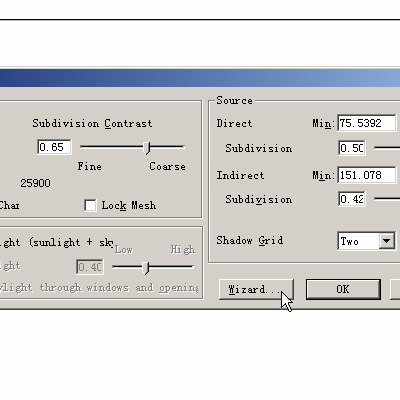400x400 pixels.
Task: Click the Indirect label in Source group
Action: click(x=240, y=175)
